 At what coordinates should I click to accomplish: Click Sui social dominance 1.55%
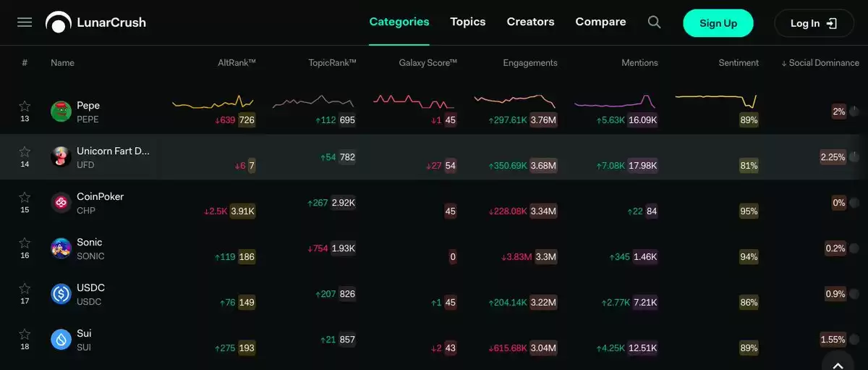tap(833, 340)
